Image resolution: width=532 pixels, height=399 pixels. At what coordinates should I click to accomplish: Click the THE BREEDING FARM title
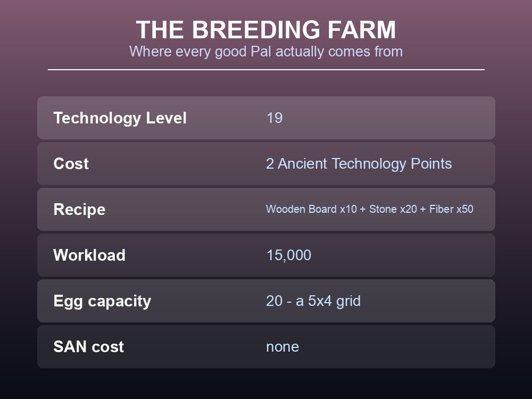coord(266,30)
